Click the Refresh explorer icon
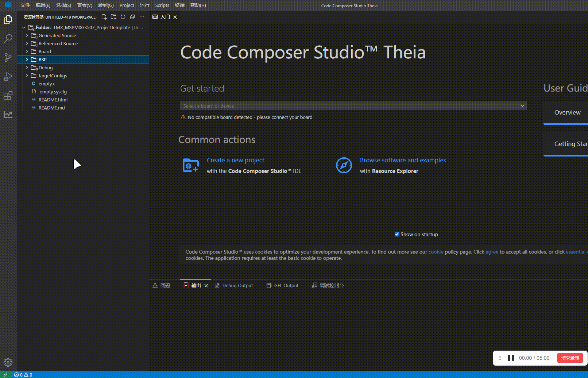The width and height of the screenshot is (588, 378). (123, 17)
